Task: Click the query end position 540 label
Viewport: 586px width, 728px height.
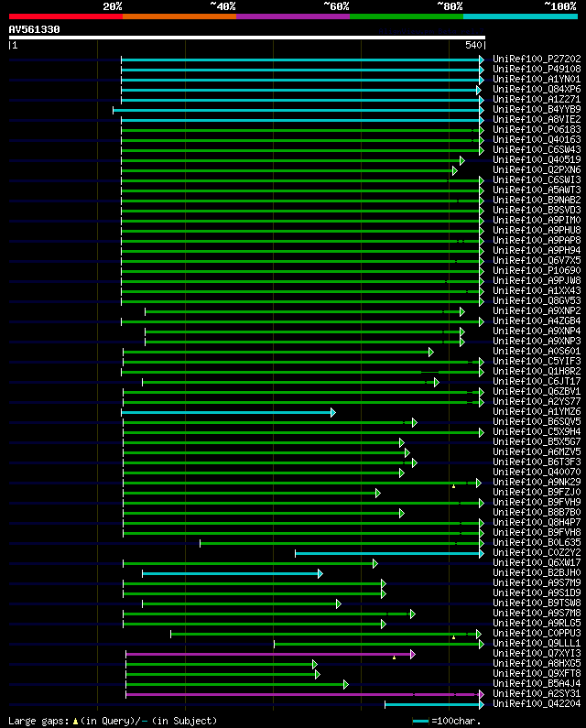Action: tap(473, 45)
